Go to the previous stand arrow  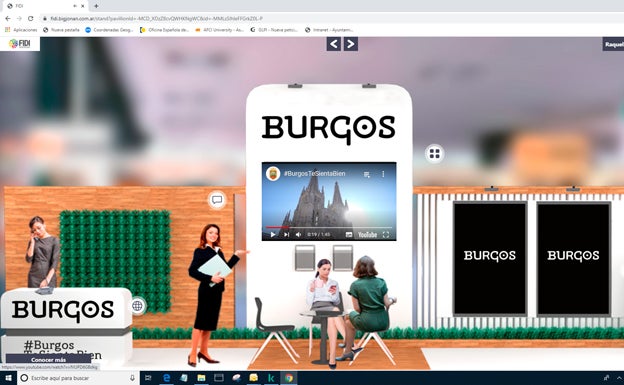[x=334, y=44]
